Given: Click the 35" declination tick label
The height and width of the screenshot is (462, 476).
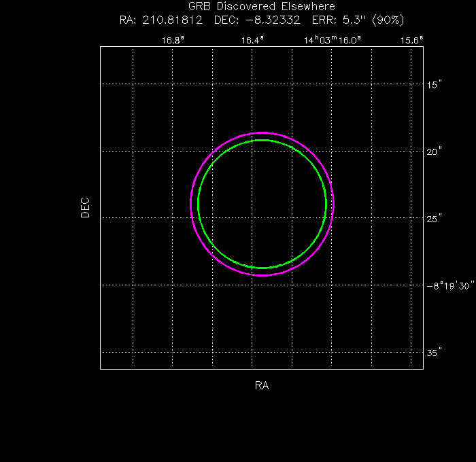Looking at the screenshot, I should point(434,353).
